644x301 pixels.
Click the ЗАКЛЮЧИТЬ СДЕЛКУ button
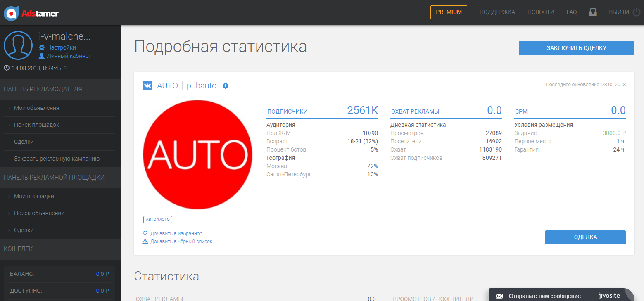point(576,48)
